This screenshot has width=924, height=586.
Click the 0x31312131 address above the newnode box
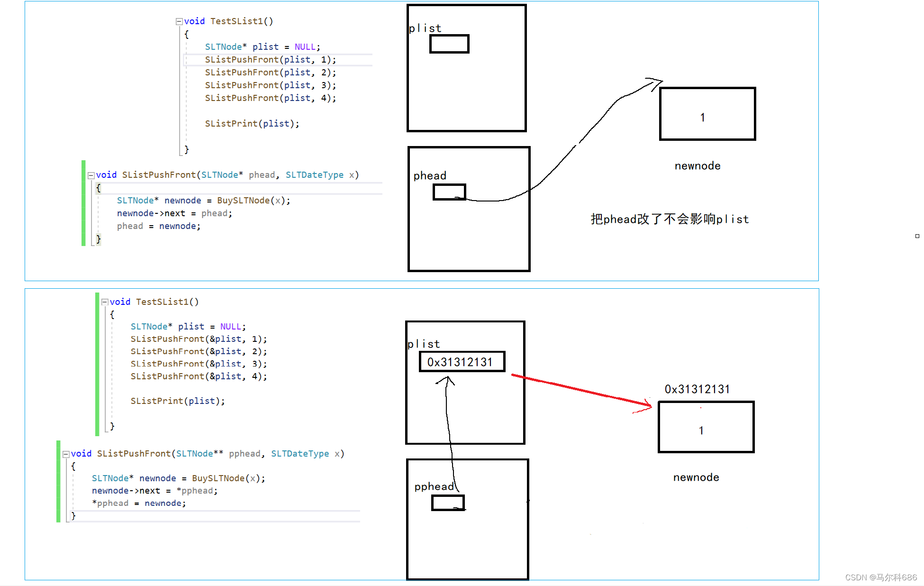pyautogui.click(x=698, y=389)
